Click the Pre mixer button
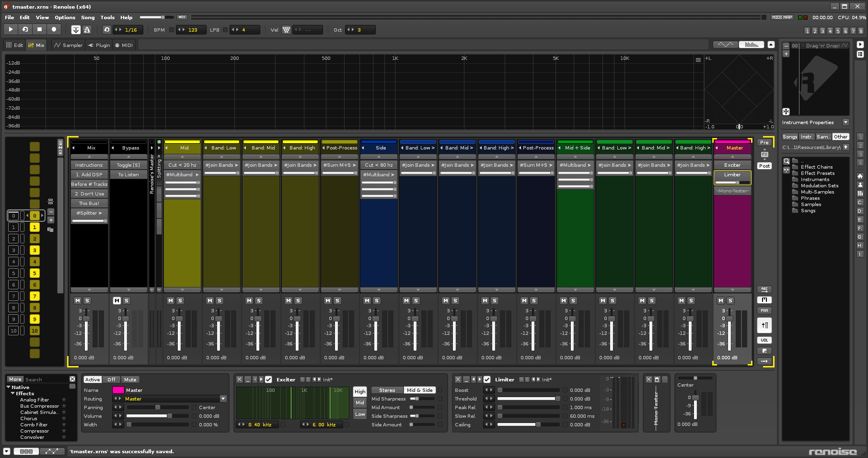This screenshot has width=868, height=458. pos(764,142)
